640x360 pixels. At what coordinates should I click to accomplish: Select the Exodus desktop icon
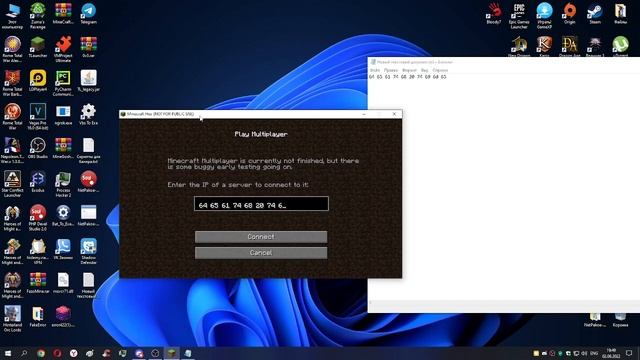pos(38,182)
